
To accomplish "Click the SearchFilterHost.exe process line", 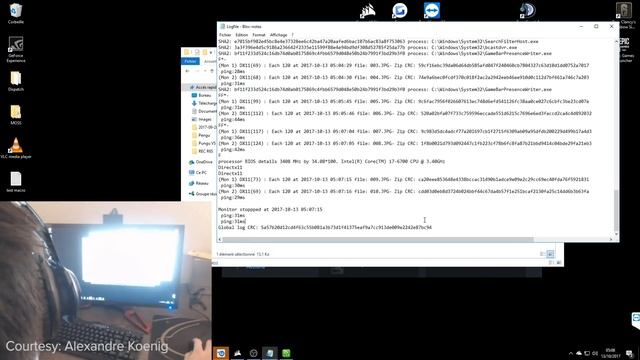I will pos(378,41).
